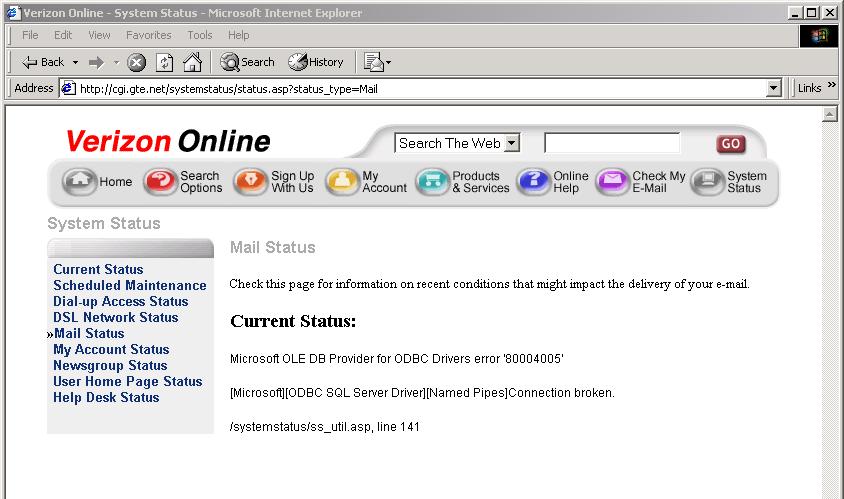Click the 'Connection broken' error line
This screenshot has height=499, width=844.
click(422, 393)
